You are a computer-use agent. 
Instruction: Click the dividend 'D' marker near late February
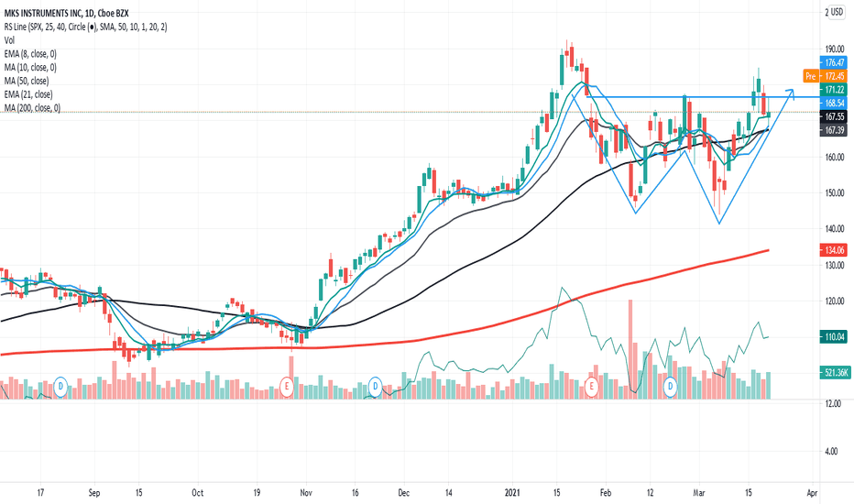pos(671,387)
